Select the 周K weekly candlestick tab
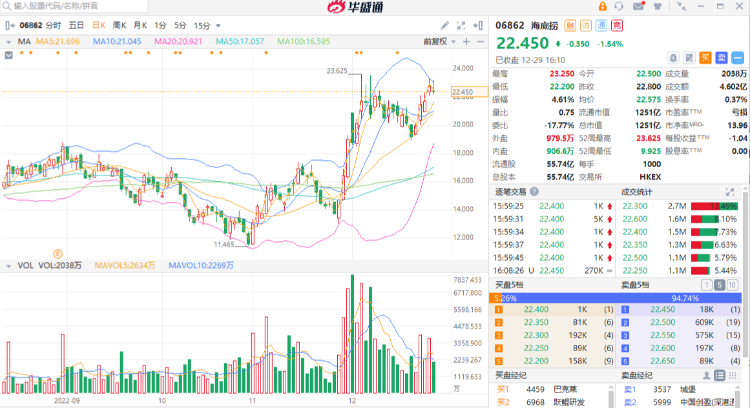The image size is (750, 408). coord(120,25)
